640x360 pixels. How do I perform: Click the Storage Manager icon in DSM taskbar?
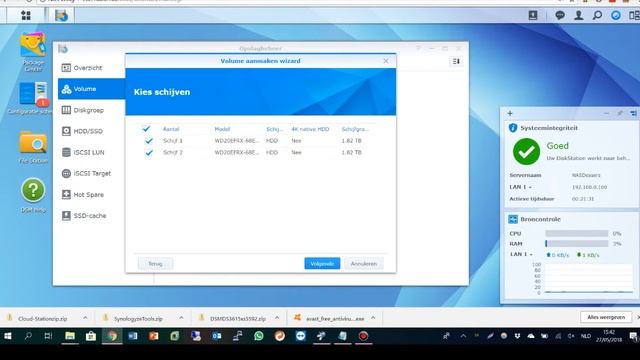(61, 16)
